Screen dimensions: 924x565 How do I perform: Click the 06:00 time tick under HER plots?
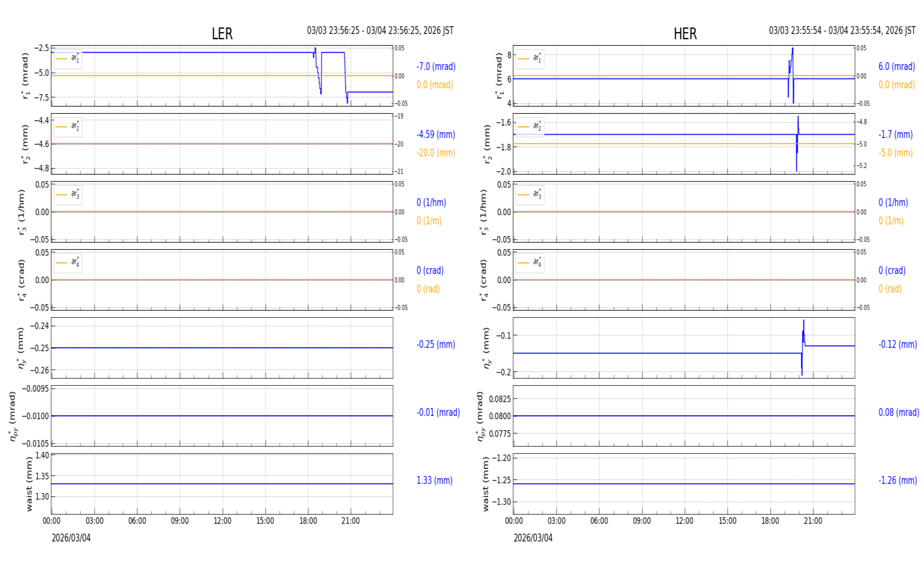(599, 521)
